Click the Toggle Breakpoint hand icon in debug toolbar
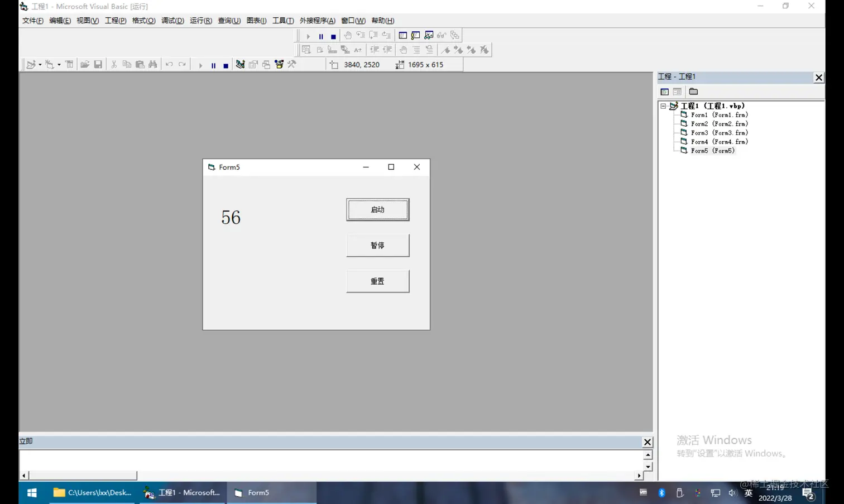Screen dimensions: 844x504 coord(348,35)
